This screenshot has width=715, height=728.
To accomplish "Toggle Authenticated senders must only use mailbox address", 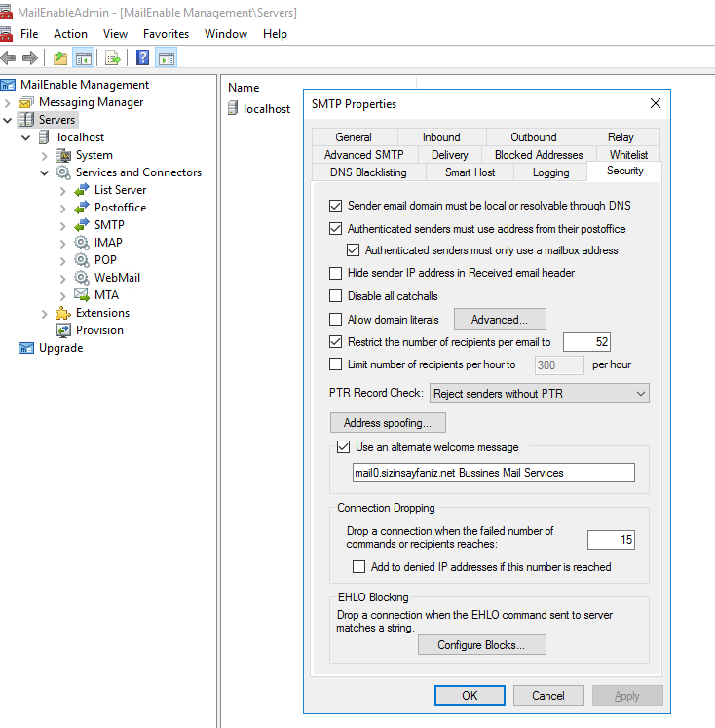I will [353, 250].
